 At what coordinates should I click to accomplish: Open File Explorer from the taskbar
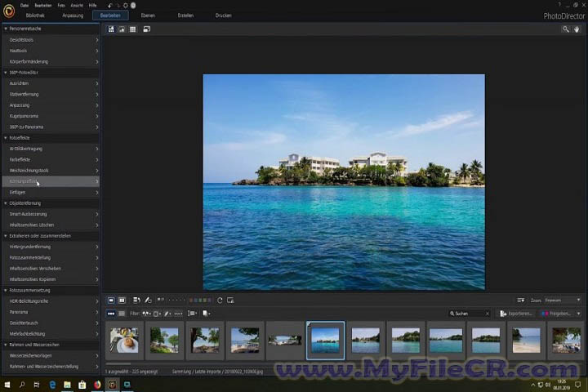pyautogui.click(x=67, y=385)
